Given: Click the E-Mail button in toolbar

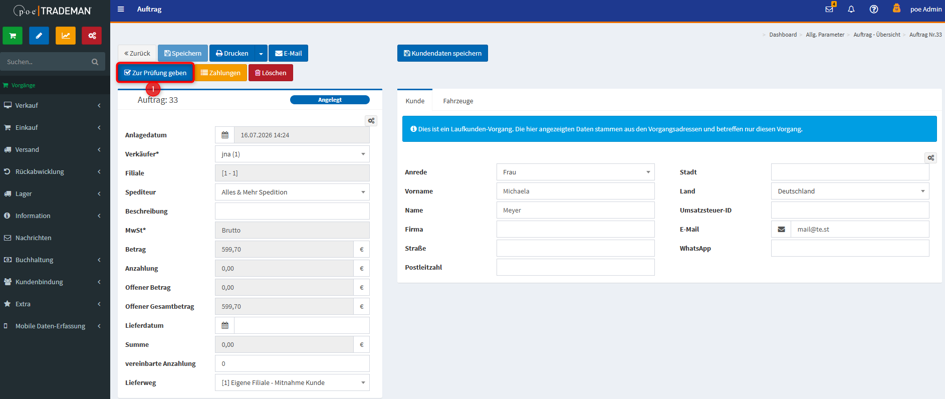Looking at the screenshot, I should [289, 53].
